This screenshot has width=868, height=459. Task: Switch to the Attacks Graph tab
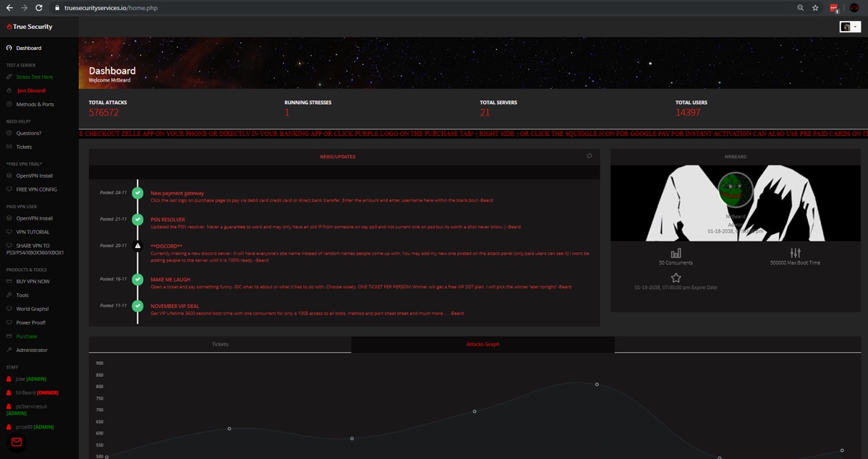[x=482, y=344]
